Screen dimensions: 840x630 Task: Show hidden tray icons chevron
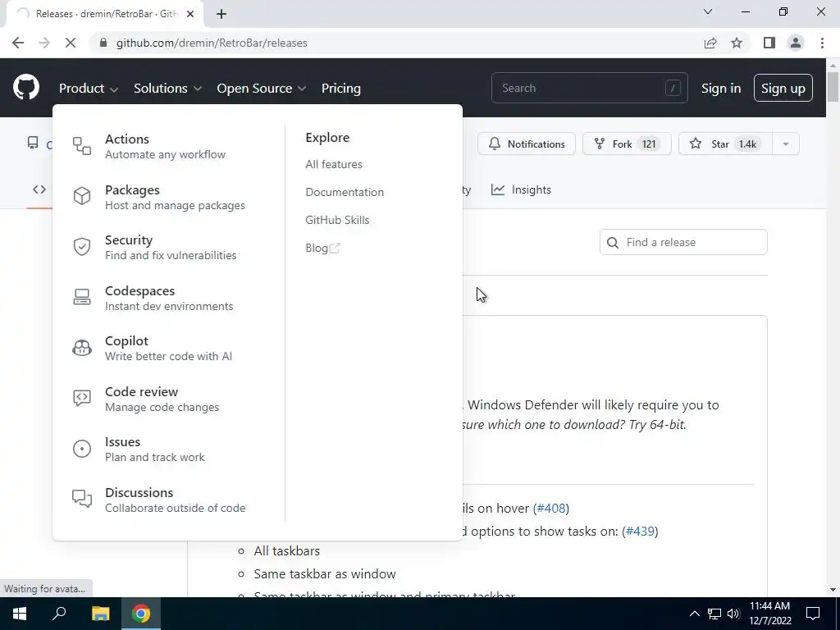click(694, 614)
